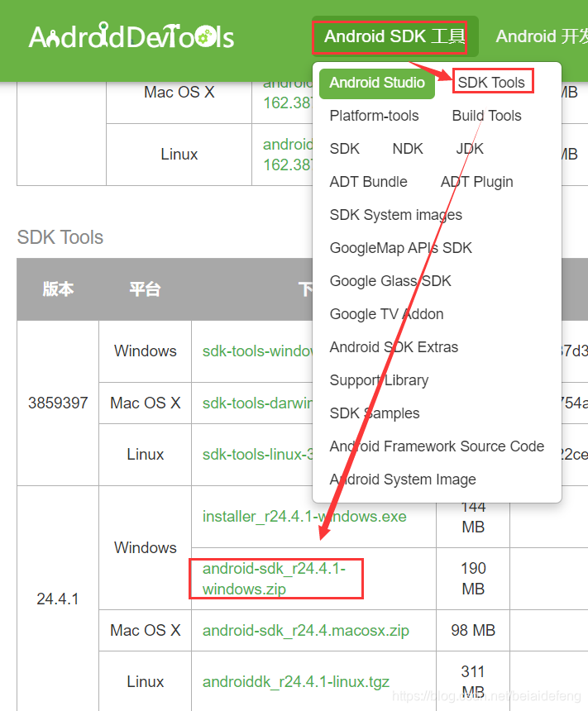Choose Platform-tools menu entry
This screenshot has width=588, height=711.
click(375, 116)
